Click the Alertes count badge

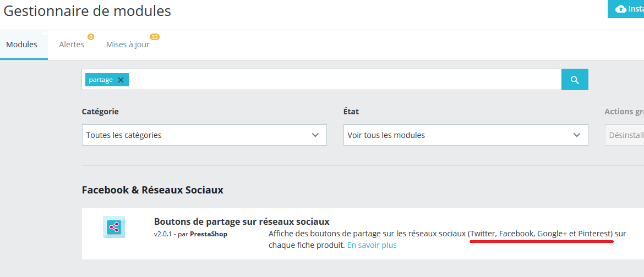point(91,37)
